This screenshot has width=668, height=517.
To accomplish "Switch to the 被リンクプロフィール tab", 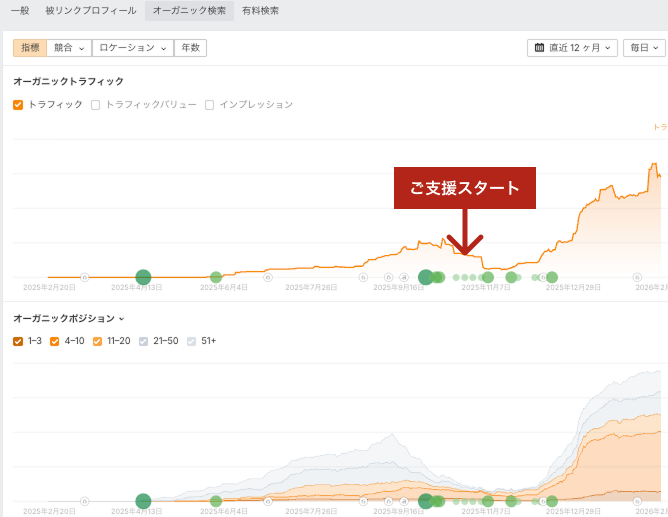I will [x=91, y=11].
